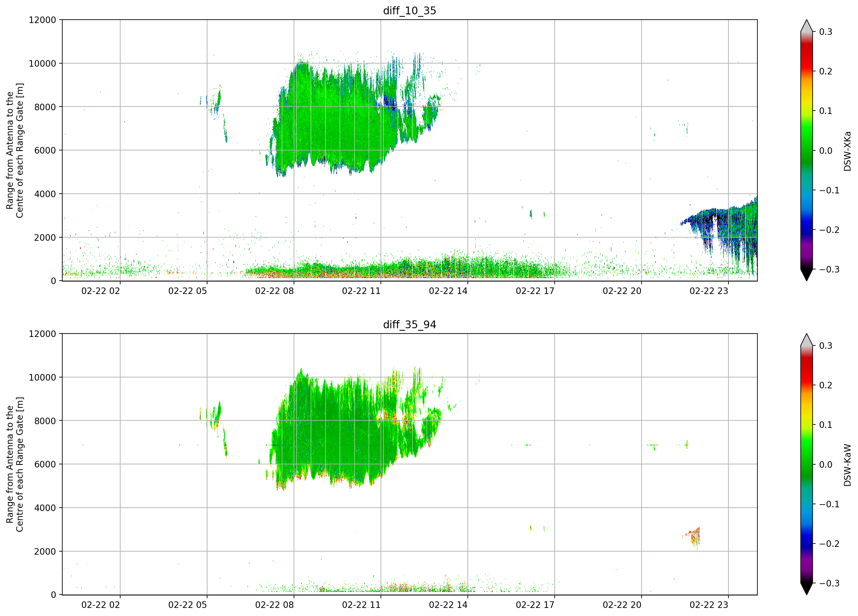
Task: Click the diff_35_94 plot title
Action: coord(410,325)
